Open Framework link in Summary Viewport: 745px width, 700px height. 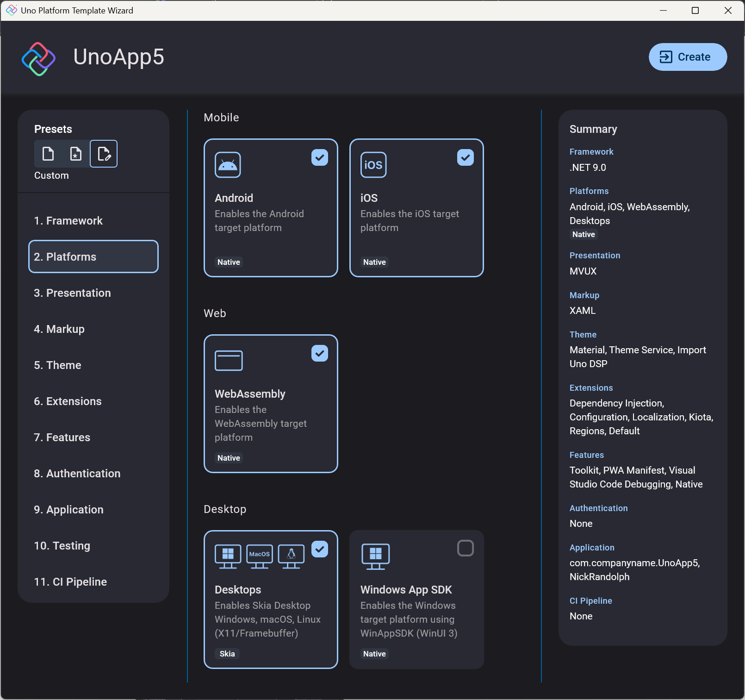(591, 152)
